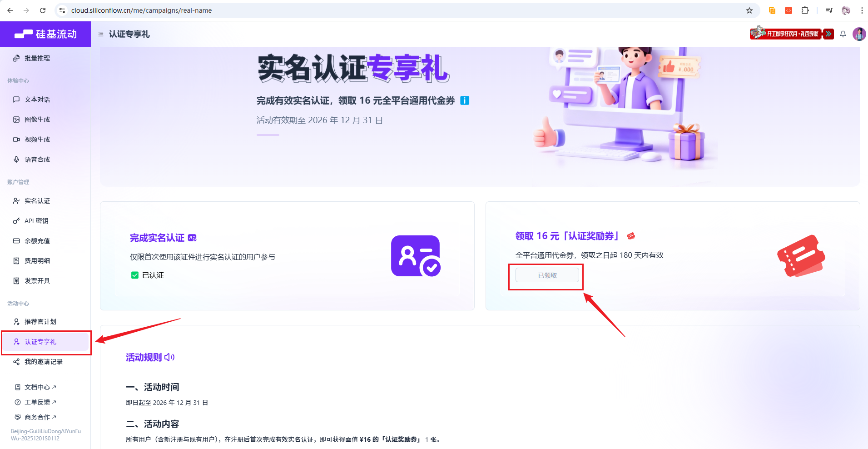Open the Chrome three-dot browser menu

[862, 10]
